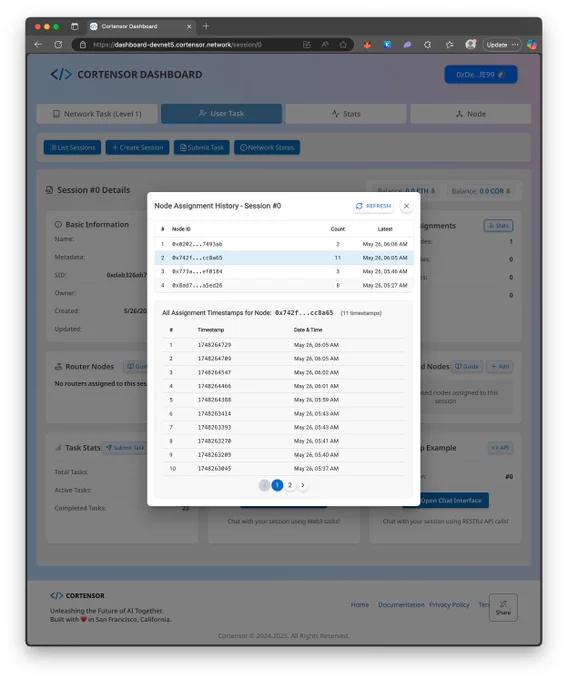
Task: Click the Stats button in assignments panel
Action: coord(499,226)
